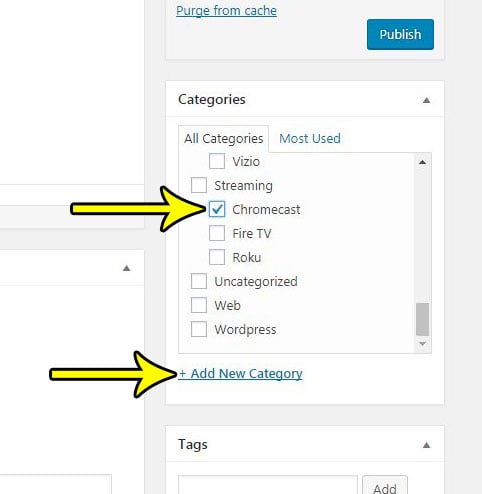Check the Web category

(x=199, y=305)
